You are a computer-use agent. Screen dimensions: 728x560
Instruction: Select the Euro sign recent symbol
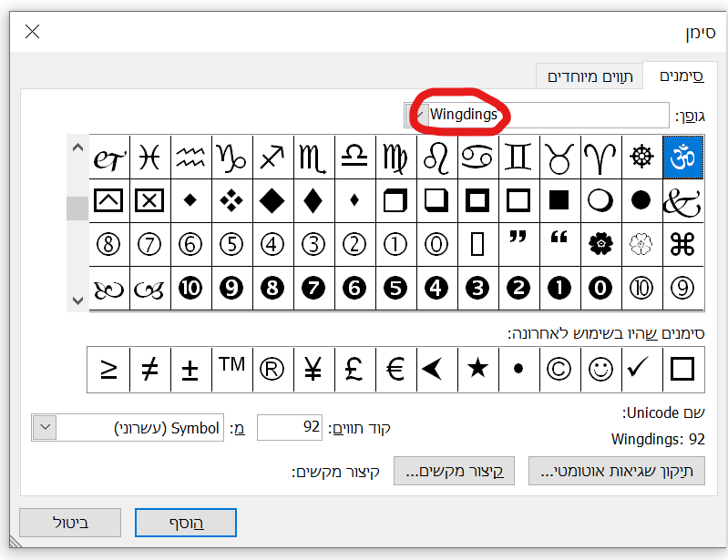[395, 369]
